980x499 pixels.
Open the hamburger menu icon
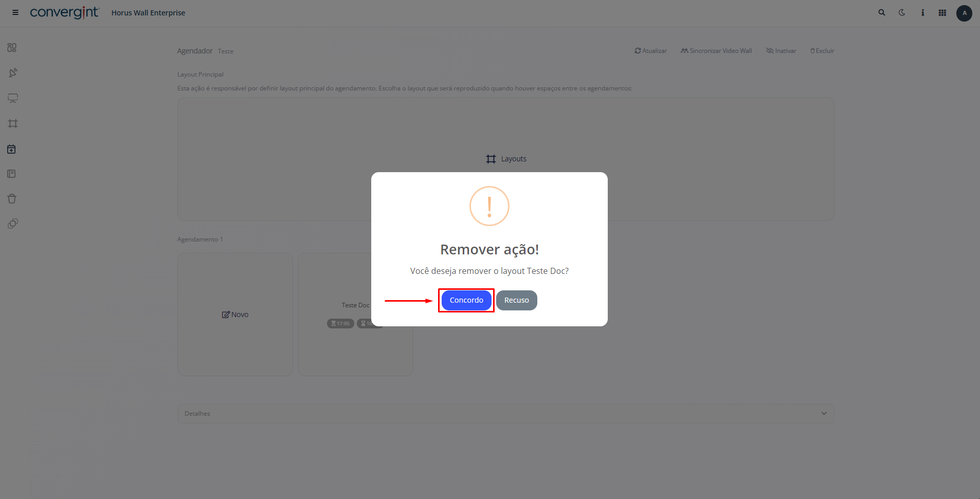[15, 12]
